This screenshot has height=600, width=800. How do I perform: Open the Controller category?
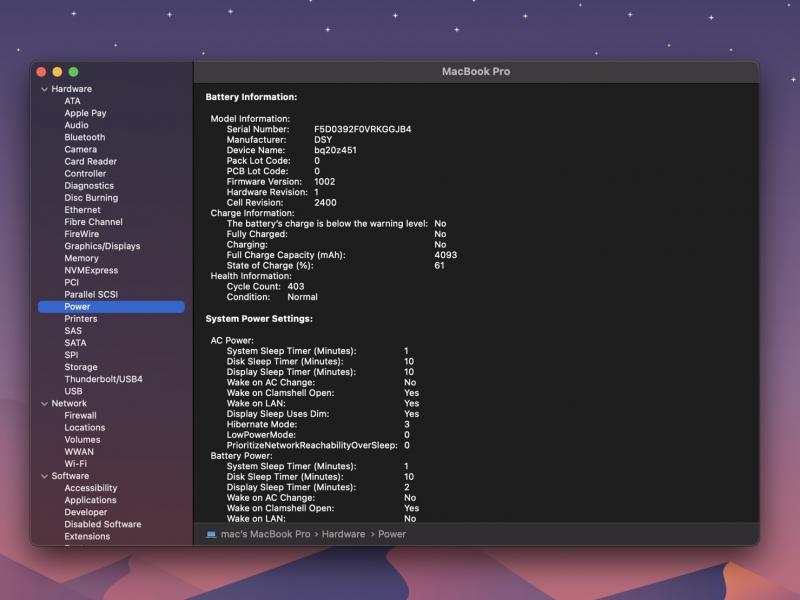click(85, 173)
